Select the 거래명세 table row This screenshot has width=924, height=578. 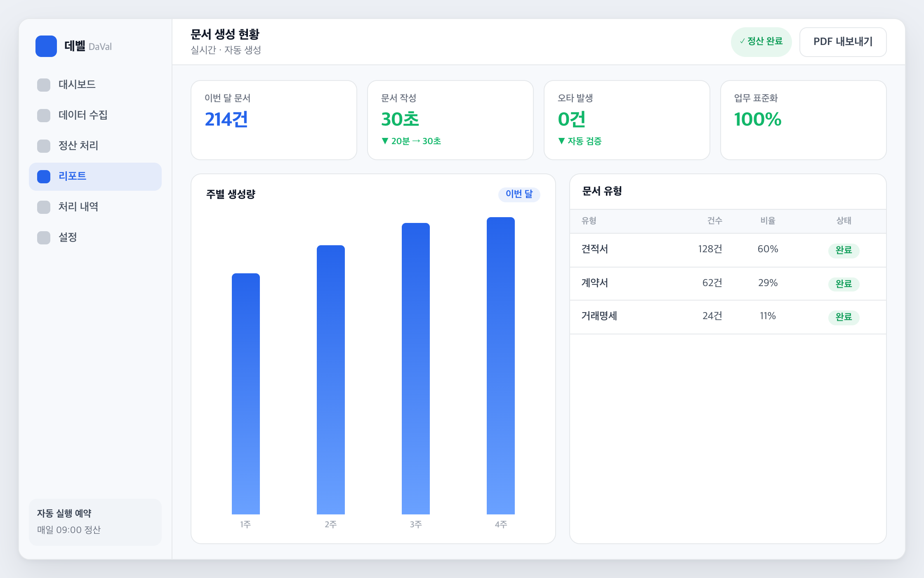click(728, 317)
